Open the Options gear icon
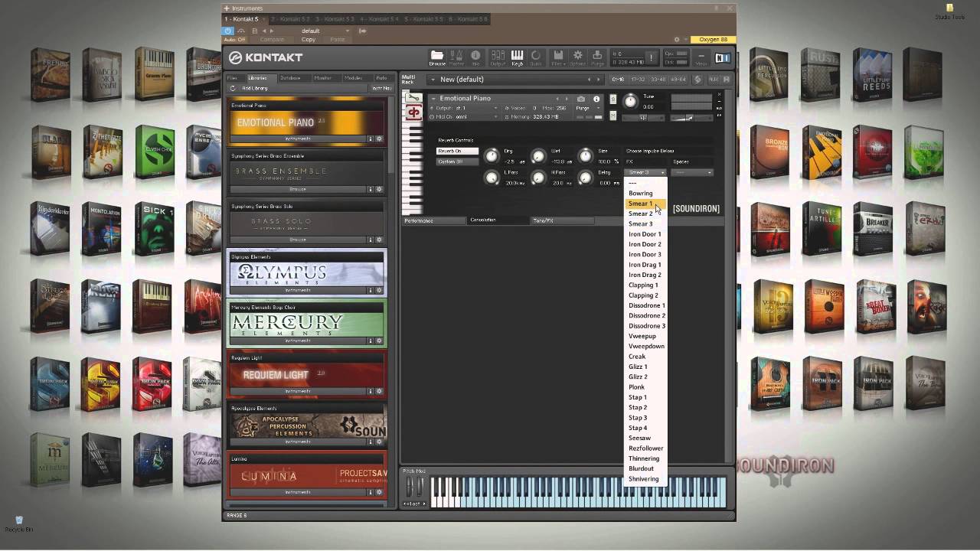 pyautogui.click(x=578, y=57)
